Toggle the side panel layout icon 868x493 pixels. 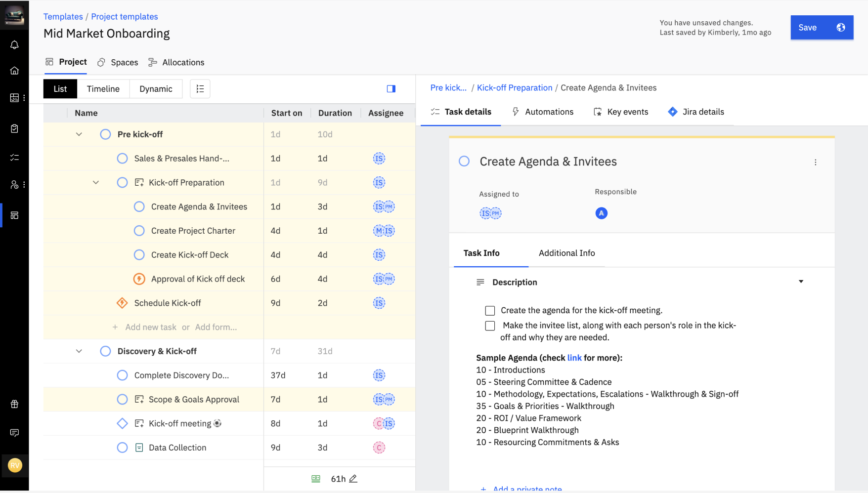(391, 89)
